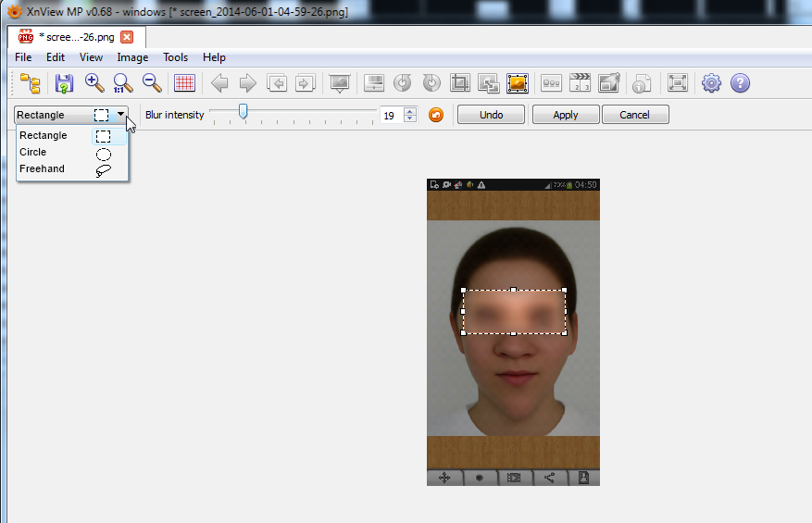Click the Blur intensity slider handle
The height and width of the screenshot is (523, 812).
coord(243,112)
